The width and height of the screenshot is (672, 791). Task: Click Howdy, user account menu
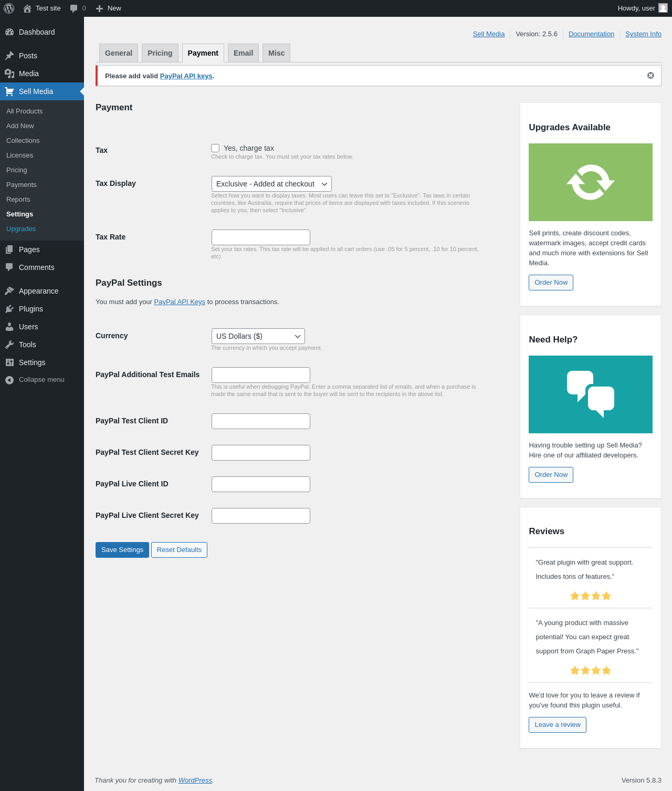[x=642, y=8]
